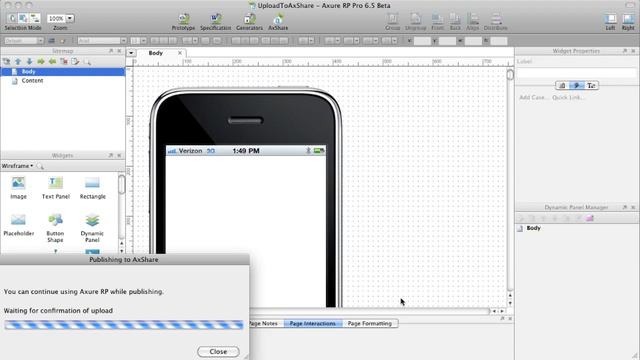
Task: Add a new page in Sitemap
Action: 7,62
